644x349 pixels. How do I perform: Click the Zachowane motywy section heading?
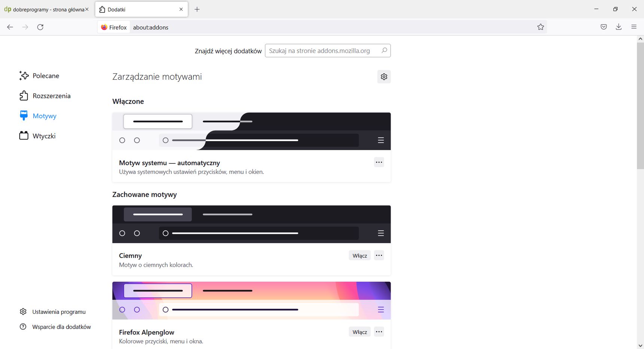click(145, 195)
